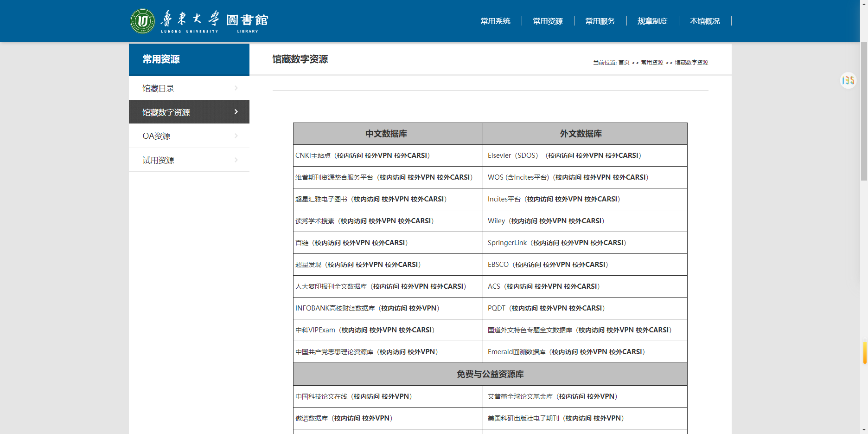This screenshot has width=868, height=434.
Task: Click the chevron beside 试用资源
Action: [x=236, y=160]
